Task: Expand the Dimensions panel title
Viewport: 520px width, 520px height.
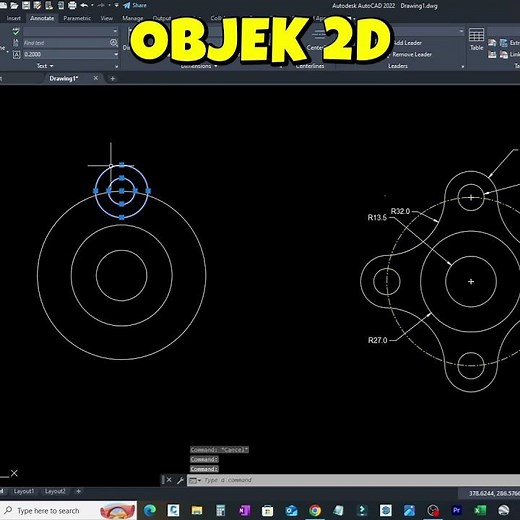Action: click(199, 66)
